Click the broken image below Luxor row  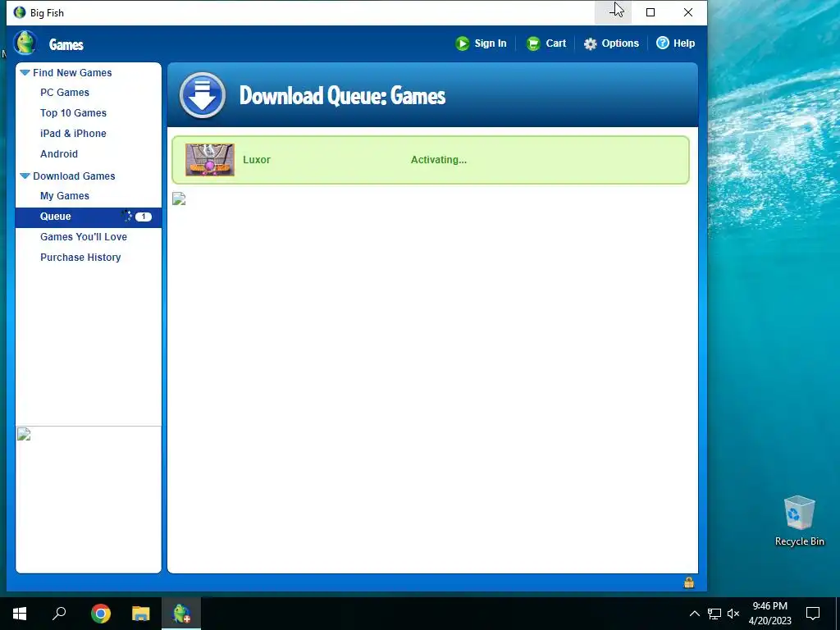179,199
